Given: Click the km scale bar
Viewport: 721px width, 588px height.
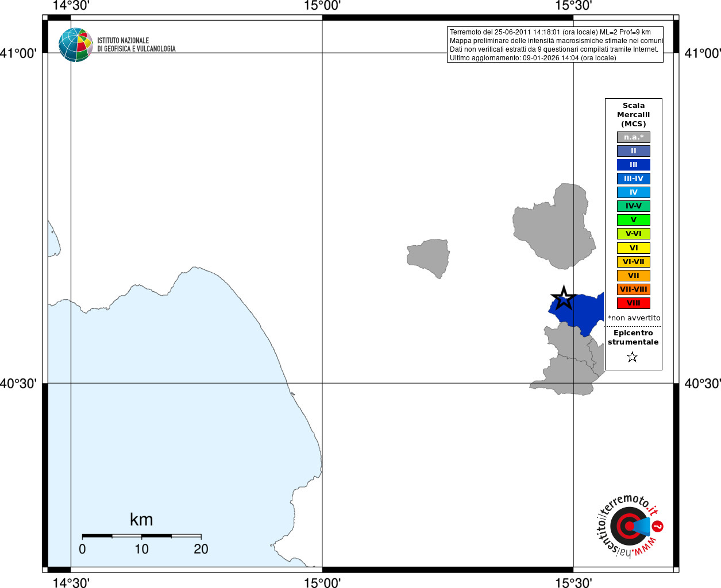Looking at the screenshot, I should click(x=141, y=536).
